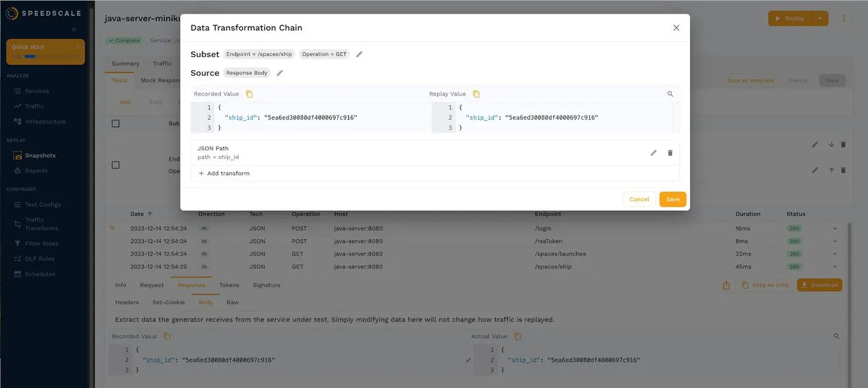Image resolution: width=868 pixels, height=388 pixels.
Task: Edit the JSON Path transform
Action: pos(653,153)
